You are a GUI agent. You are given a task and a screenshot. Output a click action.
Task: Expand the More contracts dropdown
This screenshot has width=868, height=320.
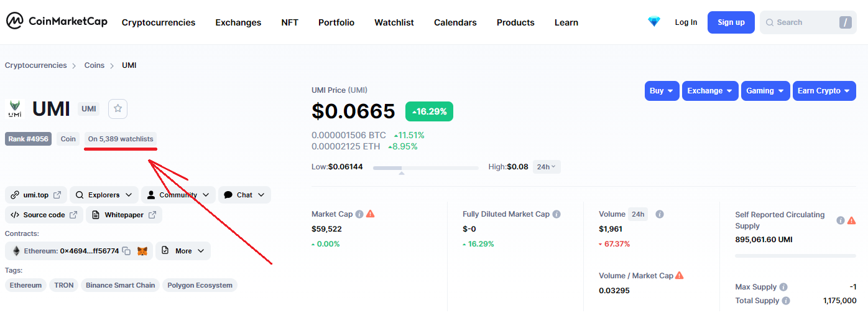coord(183,251)
